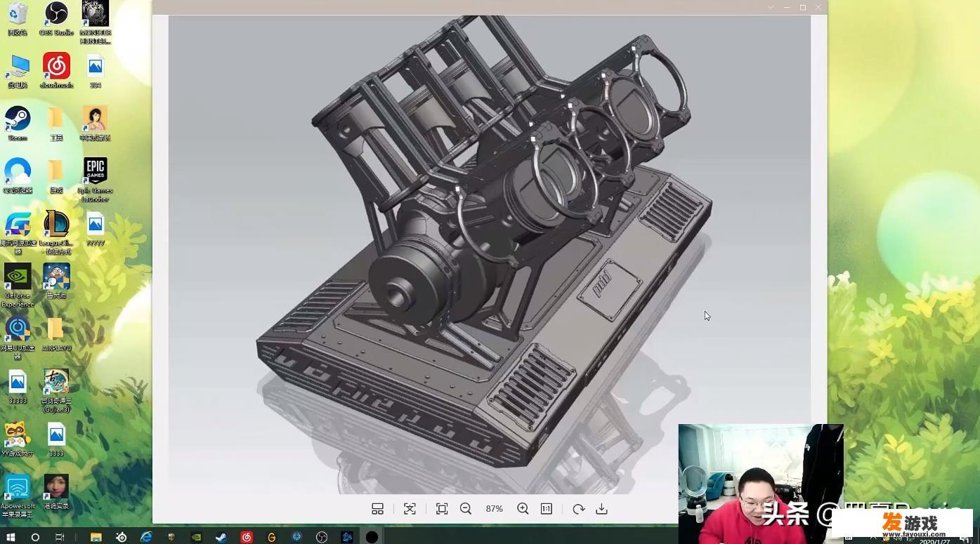This screenshot has width=980, height=544.
Task: Toggle fullscreen view in image viewer toolbar
Action: (442, 509)
